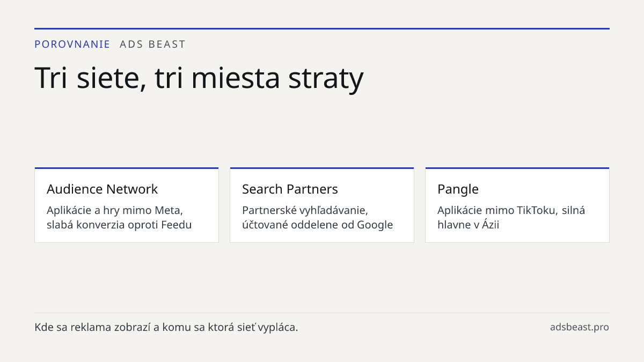Viewport: 644px width, 362px height.
Task: Click the footer sentence "Kde sa reklama zobrazí"
Action: pos(166,327)
